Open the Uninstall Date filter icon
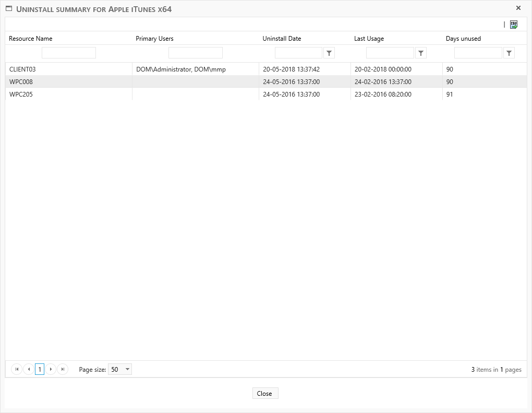The height and width of the screenshot is (413, 532). [329, 53]
